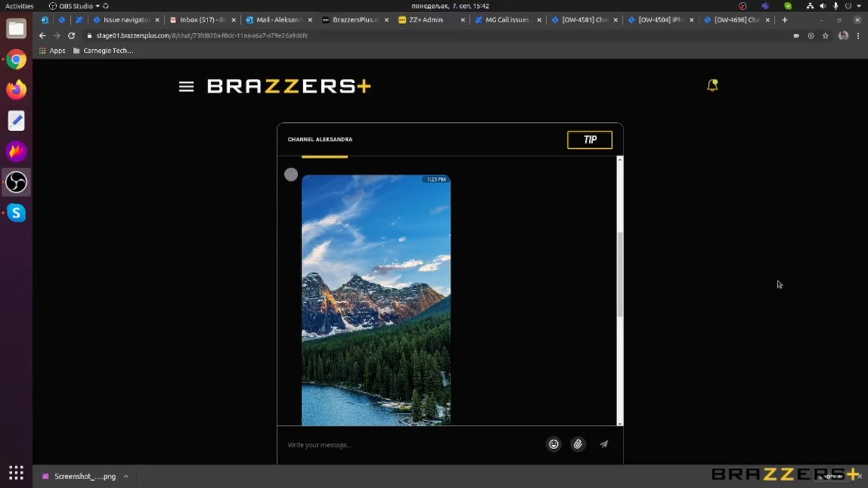
Task: Open the Carnegie Tech bookmarks folder
Action: point(103,51)
